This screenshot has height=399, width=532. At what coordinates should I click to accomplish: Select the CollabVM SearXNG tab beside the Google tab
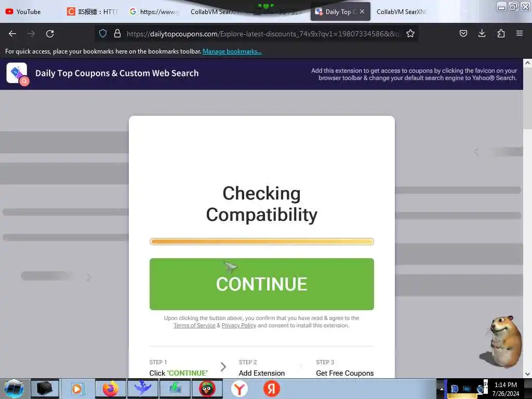click(216, 12)
